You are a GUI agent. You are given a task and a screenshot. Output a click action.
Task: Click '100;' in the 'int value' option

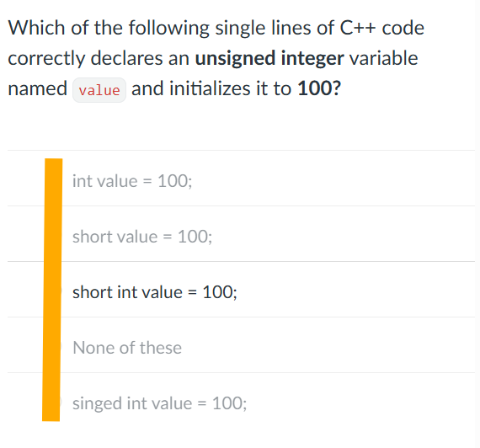(x=175, y=181)
